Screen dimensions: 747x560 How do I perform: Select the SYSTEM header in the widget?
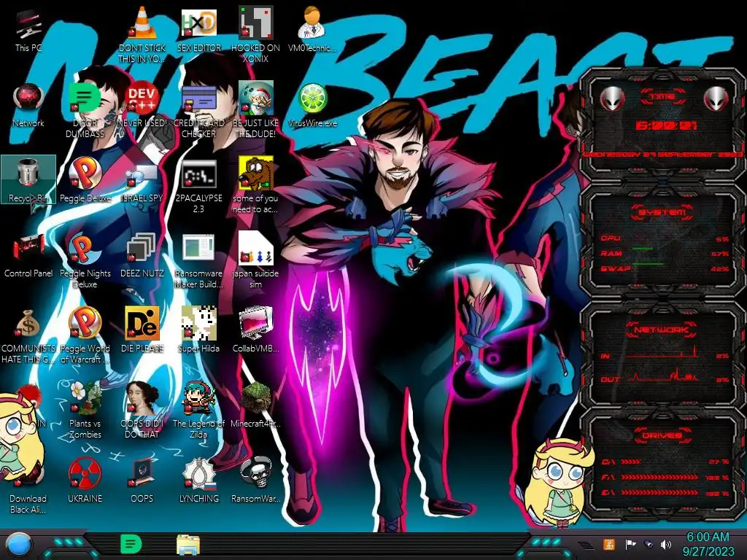662,212
